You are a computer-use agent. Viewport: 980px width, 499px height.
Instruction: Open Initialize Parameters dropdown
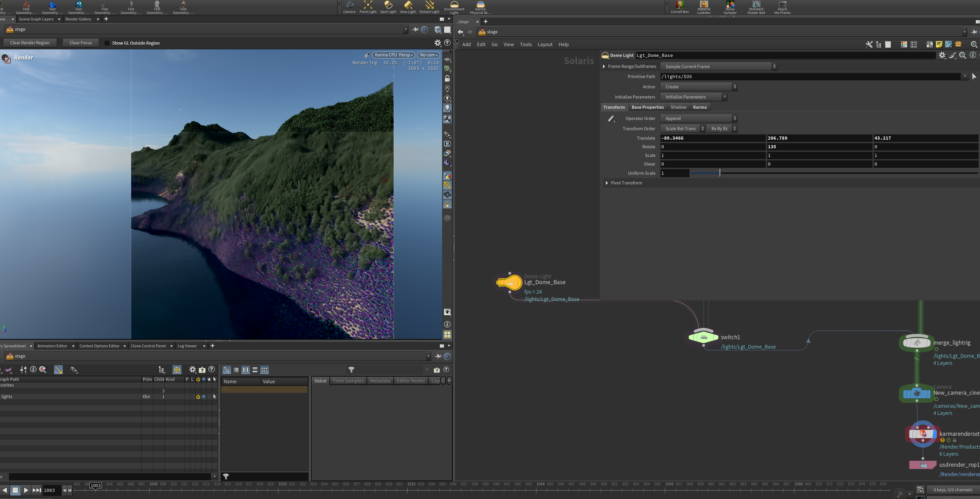[x=693, y=97]
